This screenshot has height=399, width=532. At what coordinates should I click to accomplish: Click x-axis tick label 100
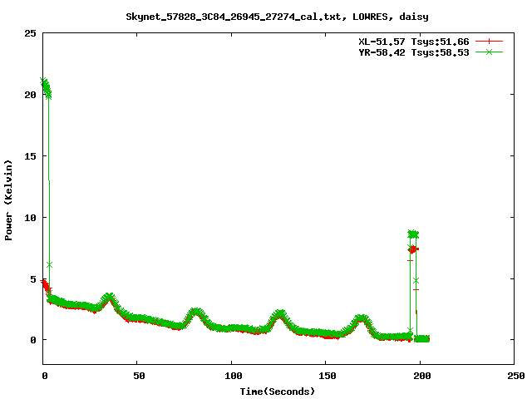233,376
